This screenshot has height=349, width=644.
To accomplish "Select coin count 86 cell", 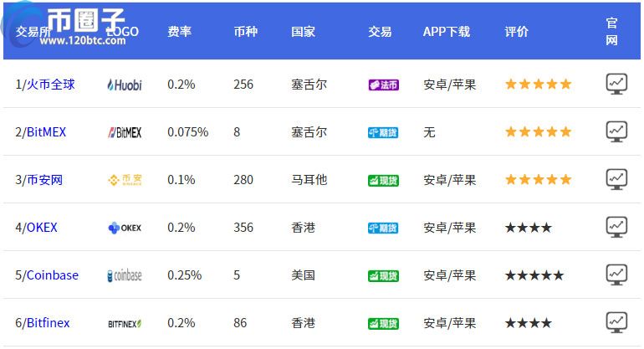I will pyautogui.click(x=240, y=323).
